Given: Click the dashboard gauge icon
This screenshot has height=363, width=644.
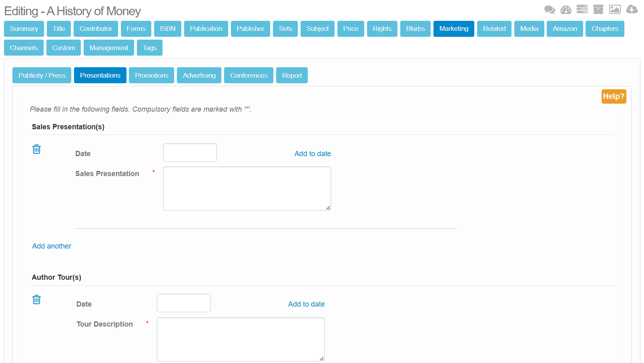Looking at the screenshot, I should click(566, 10).
